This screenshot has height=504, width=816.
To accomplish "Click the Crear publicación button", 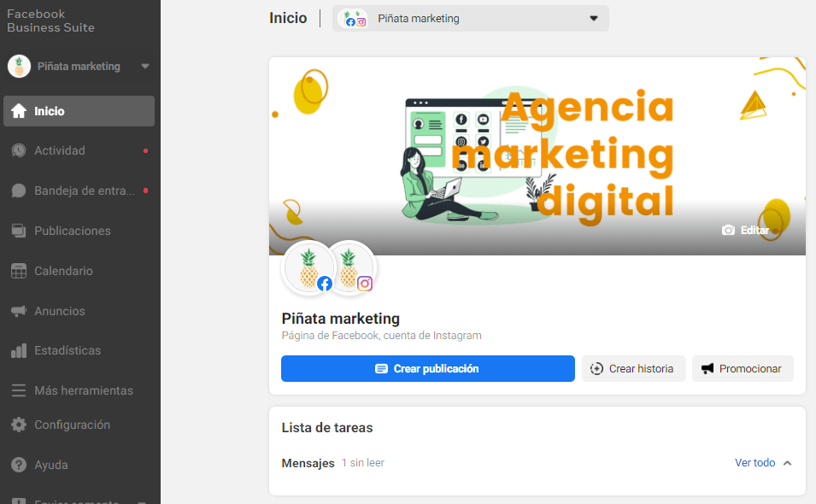I will click(x=427, y=368).
